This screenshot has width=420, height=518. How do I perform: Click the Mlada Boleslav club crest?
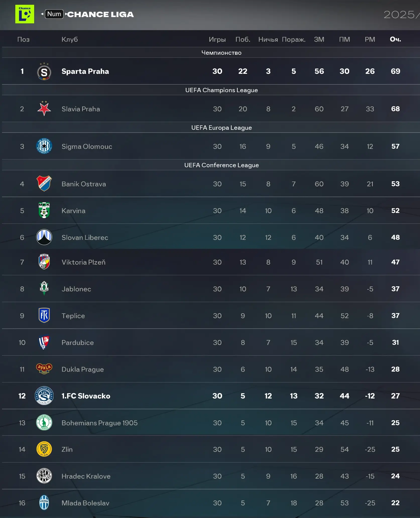point(44,503)
